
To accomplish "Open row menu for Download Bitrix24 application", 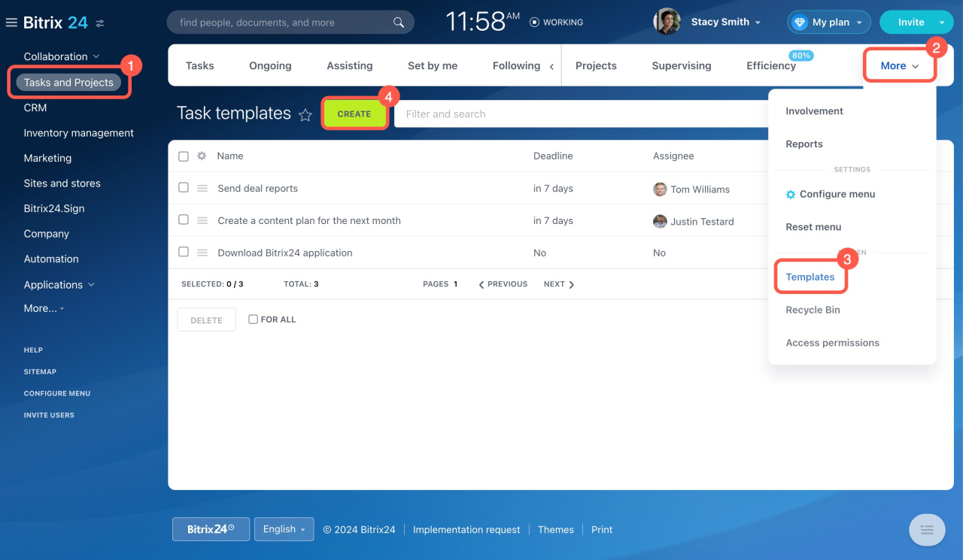I will 202,253.
